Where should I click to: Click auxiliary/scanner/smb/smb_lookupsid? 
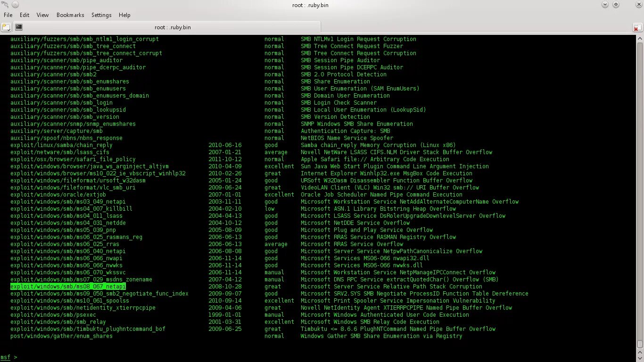coord(68,110)
